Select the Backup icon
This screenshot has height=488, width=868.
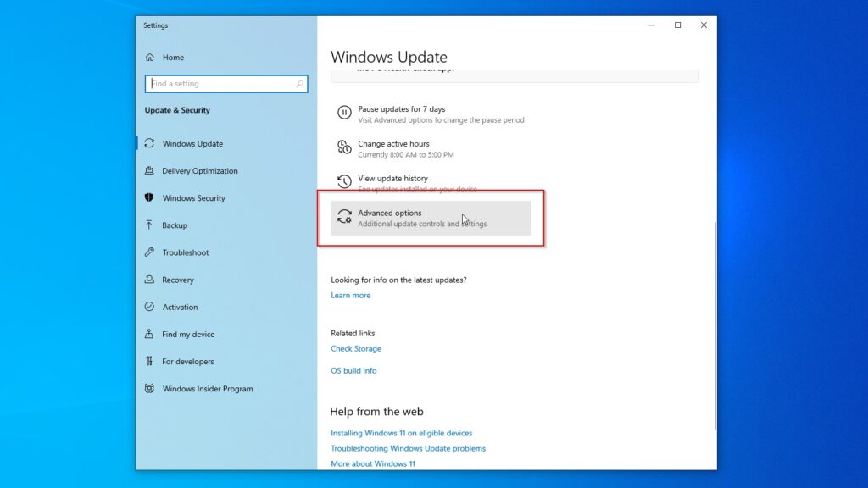[x=151, y=225]
